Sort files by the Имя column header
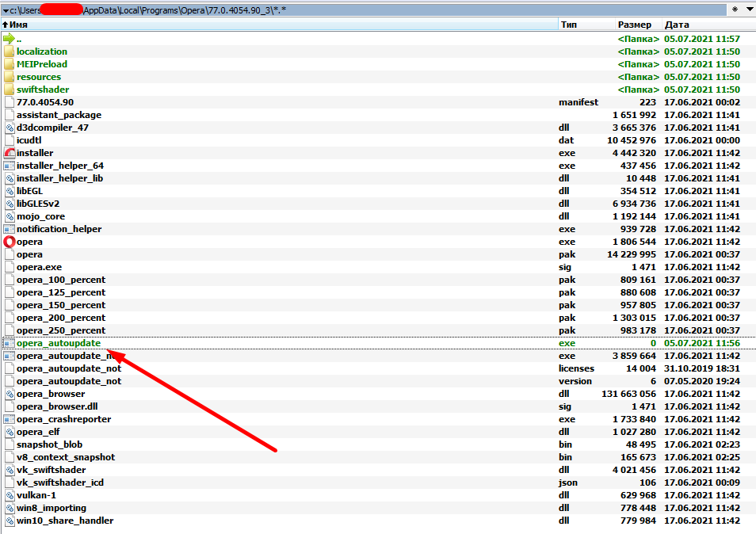756x534 pixels. 280,25
